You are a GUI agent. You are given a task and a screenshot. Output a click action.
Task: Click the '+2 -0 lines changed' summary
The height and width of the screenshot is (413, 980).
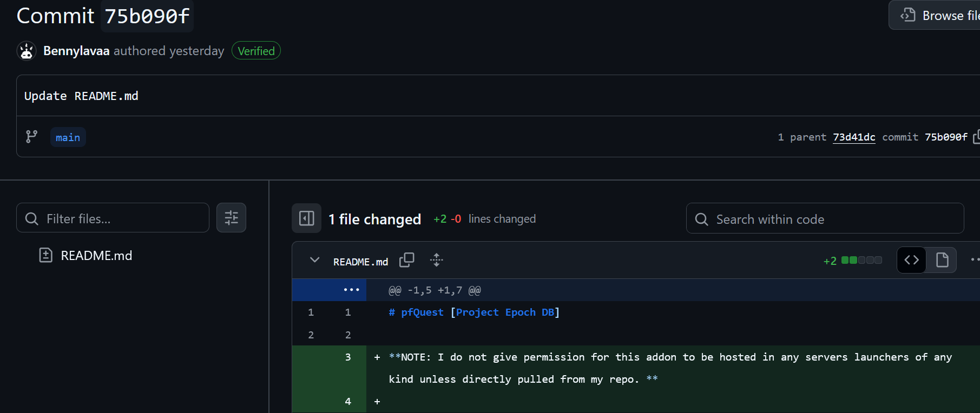pyautogui.click(x=484, y=219)
